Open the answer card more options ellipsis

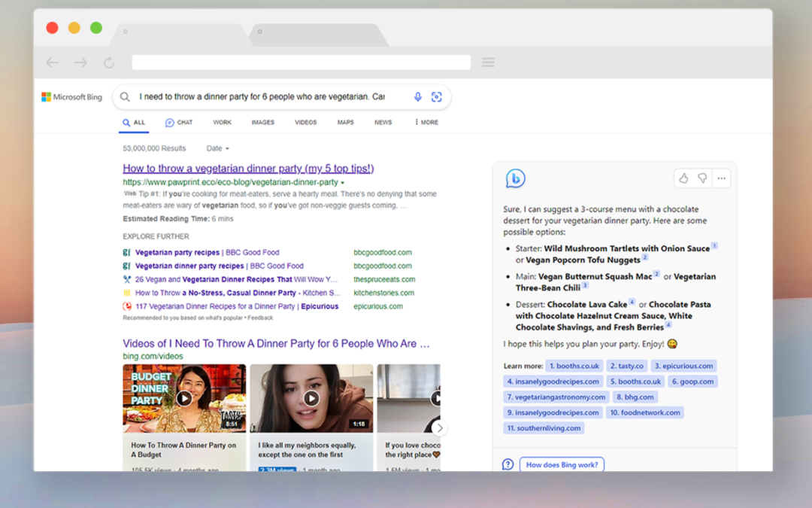721,178
